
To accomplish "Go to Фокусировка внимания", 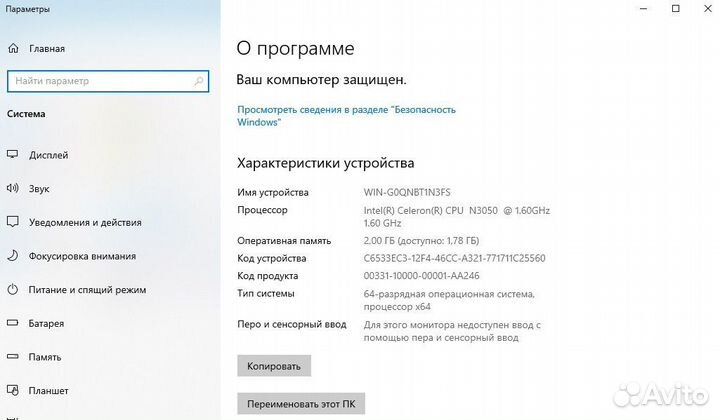I will [x=82, y=256].
